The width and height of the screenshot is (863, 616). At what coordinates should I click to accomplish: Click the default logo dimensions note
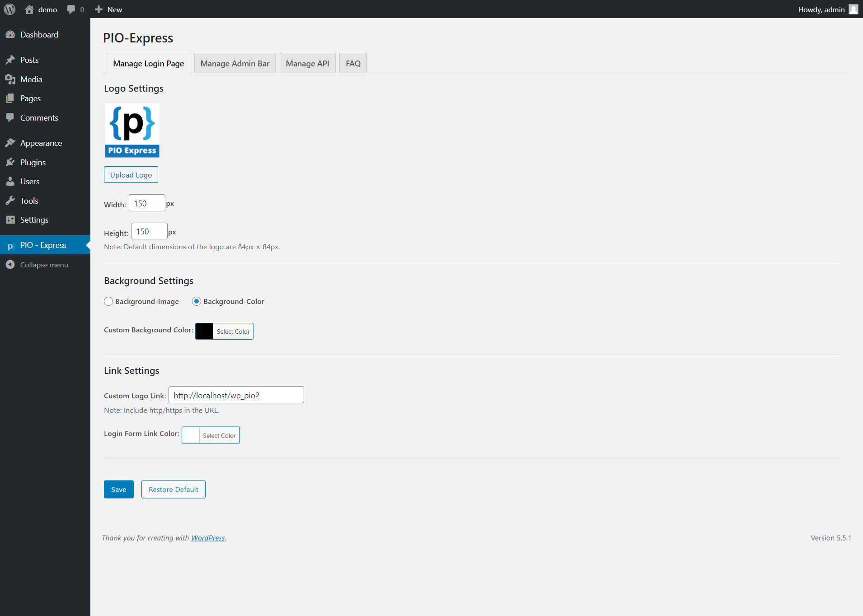(x=192, y=247)
